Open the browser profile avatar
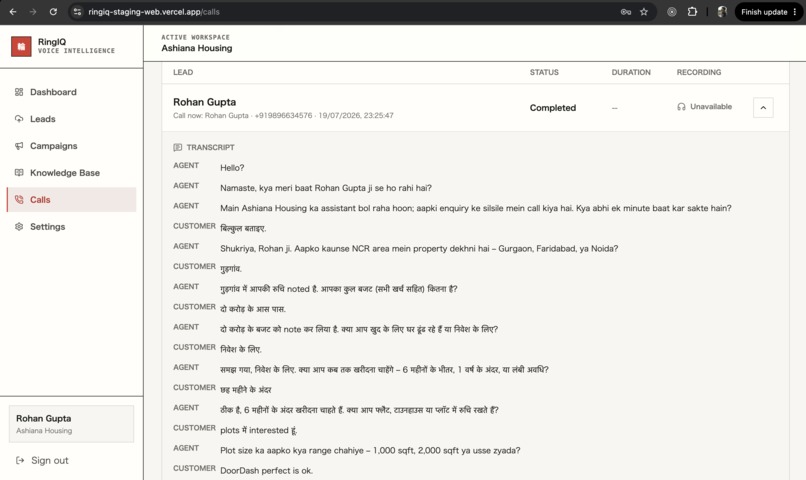The image size is (806, 480). tap(722, 12)
